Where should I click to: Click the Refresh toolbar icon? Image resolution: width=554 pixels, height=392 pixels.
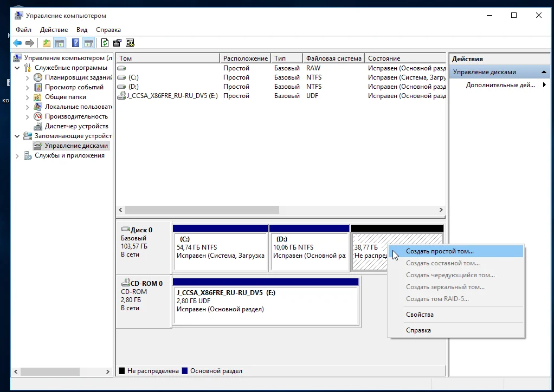point(105,43)
